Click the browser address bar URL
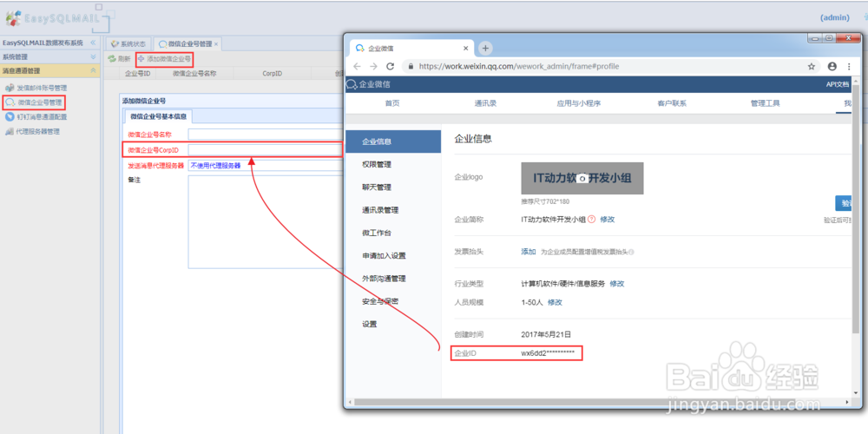Viewport: 868px width, 434px height. coord(519,66)
